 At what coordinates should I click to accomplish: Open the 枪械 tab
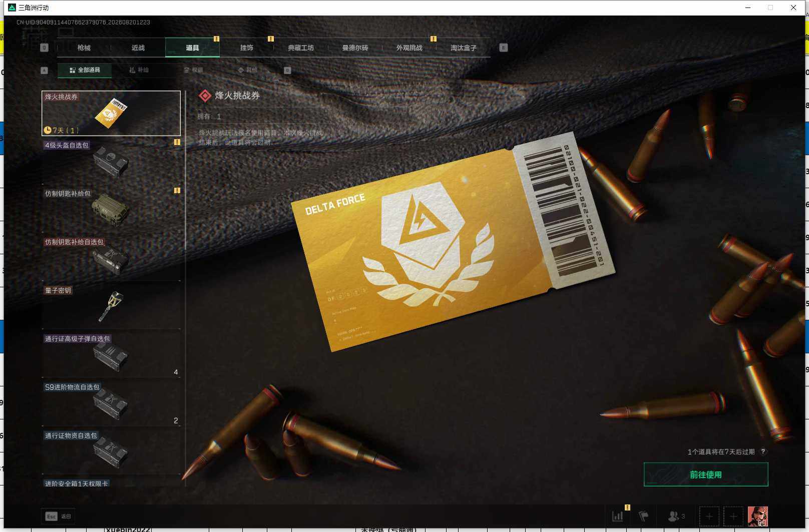click(84, 48)
